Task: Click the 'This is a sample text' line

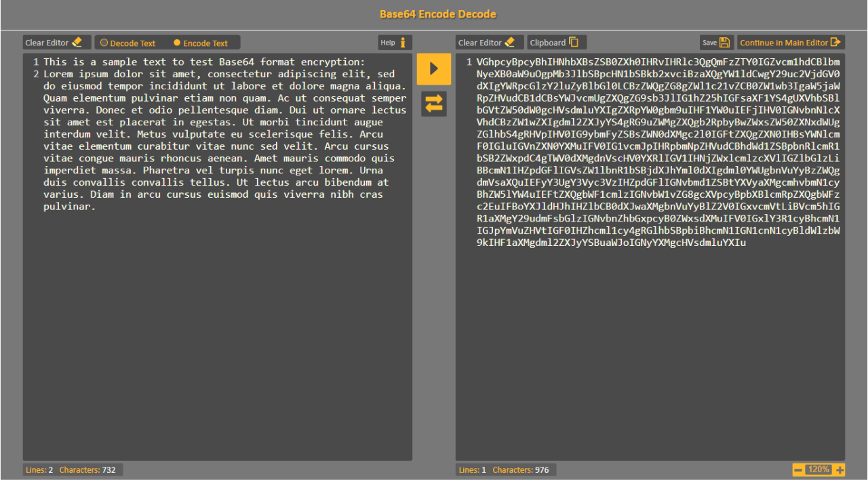Action: (x=204, y=62)
